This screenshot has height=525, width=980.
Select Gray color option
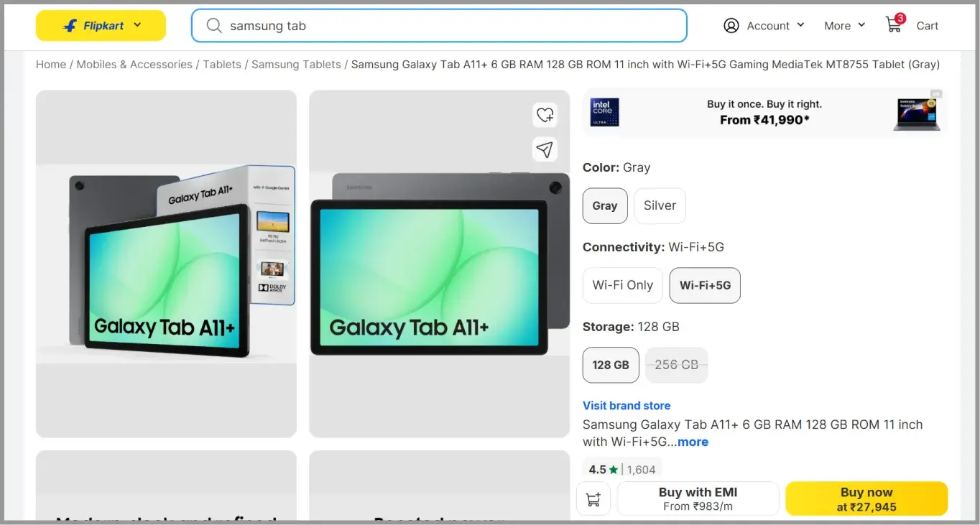click(605, 206)
